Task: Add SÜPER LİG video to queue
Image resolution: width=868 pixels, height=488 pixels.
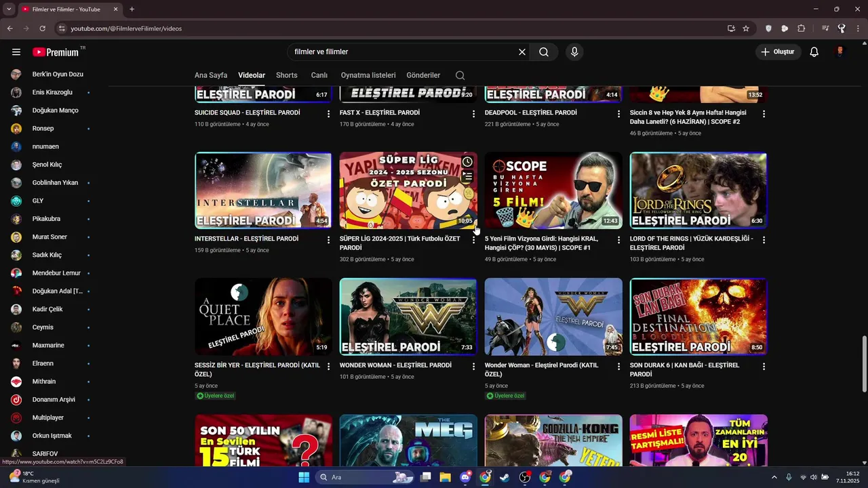Action: pos(467,177)
